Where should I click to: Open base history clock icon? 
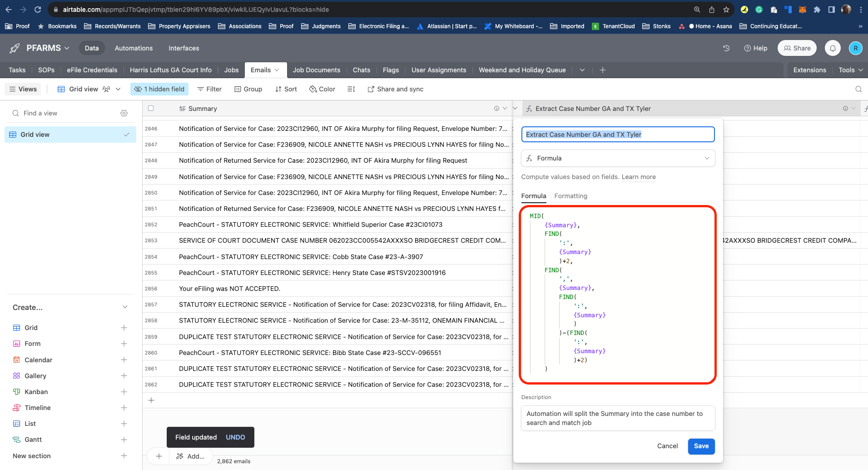pos(726,48)
